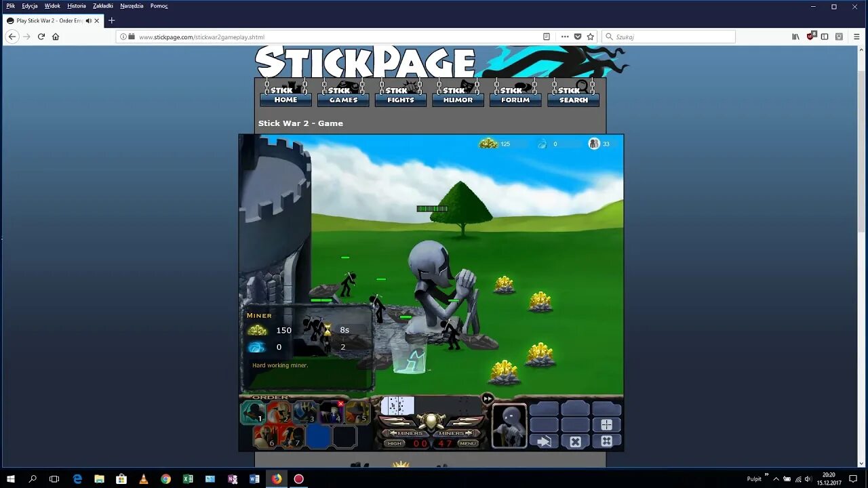Click the mana resource counter icon
868x488 pixels.
pyautogui.click(x=542, y=144)
